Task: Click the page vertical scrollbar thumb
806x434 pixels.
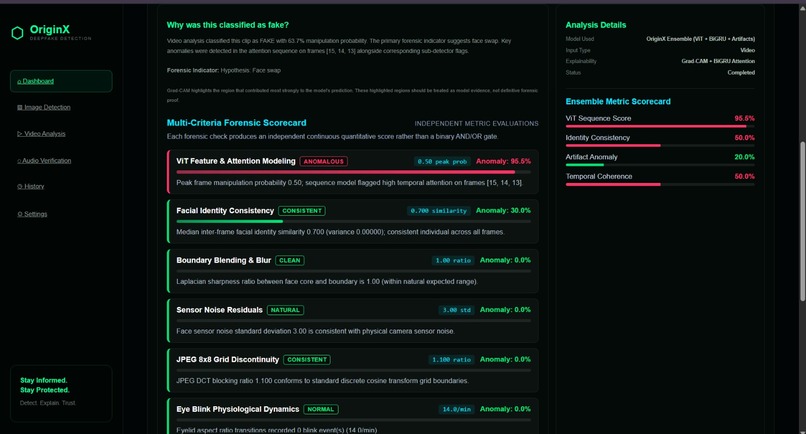Action: click(802, 221)
